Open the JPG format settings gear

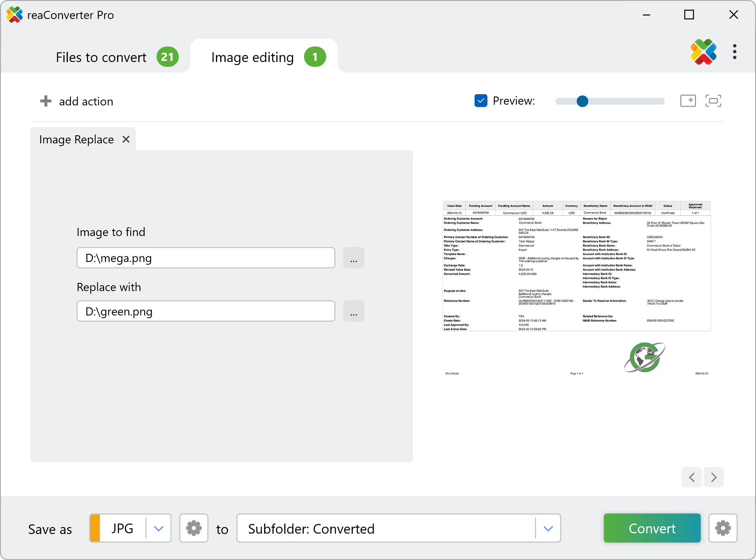point(194,528)
